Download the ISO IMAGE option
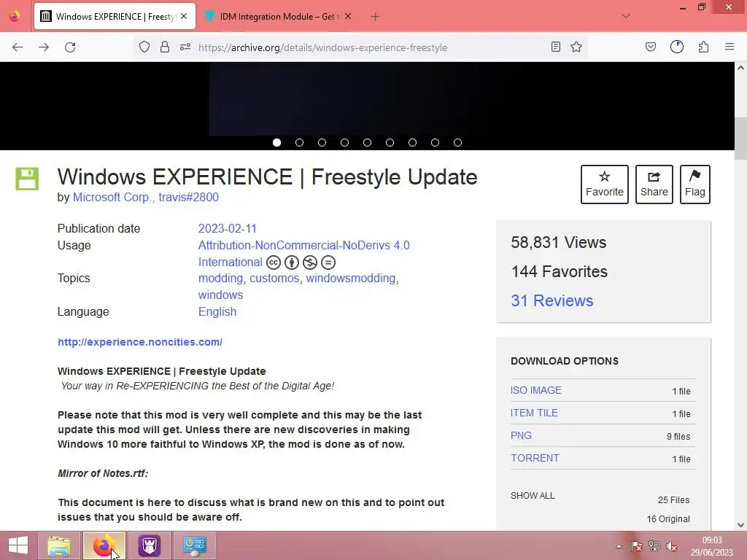This screenshot has height=560, width=747. (536, 390)
